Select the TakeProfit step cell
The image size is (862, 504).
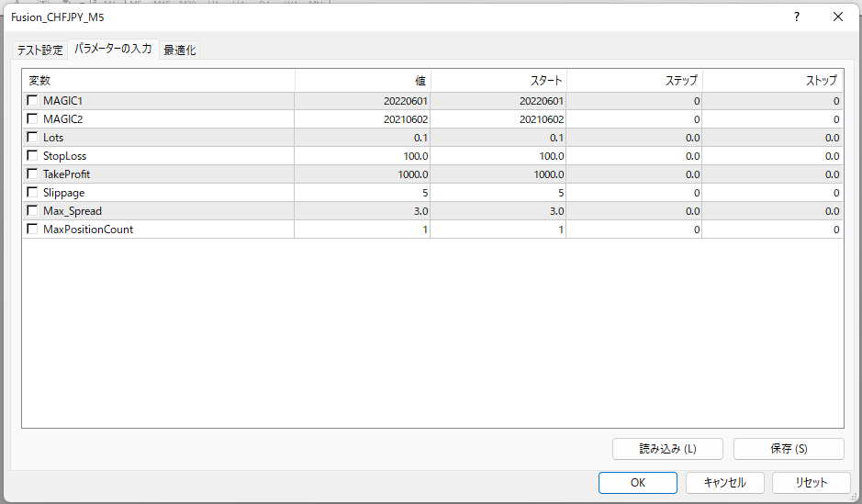coord(633,174)
